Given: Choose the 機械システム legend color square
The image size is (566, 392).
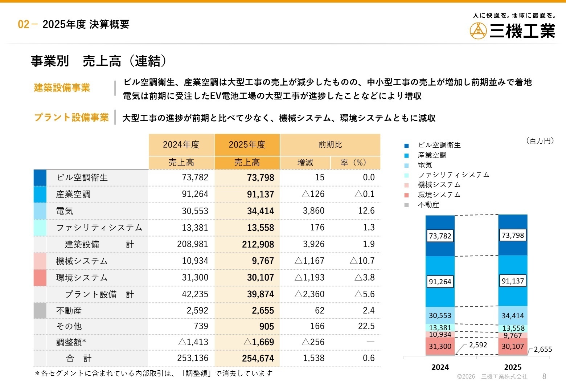Looking at the screenshot, I should click(406, 185).
